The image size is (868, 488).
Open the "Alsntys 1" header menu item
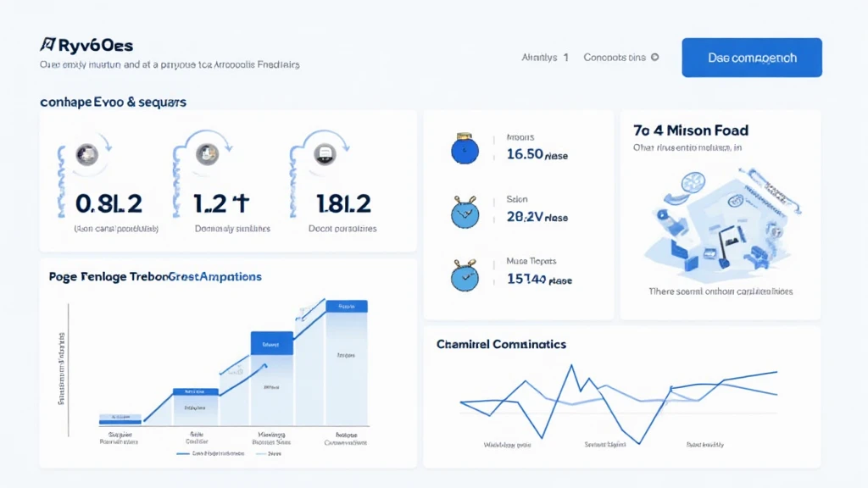(x=545, y=58)
